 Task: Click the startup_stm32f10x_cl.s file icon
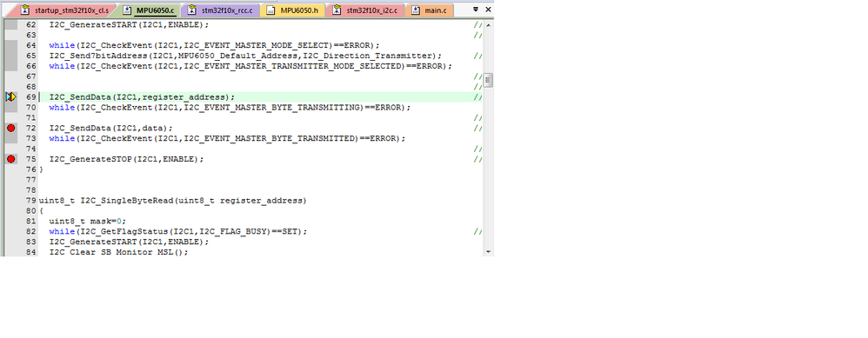pos(25,10)
